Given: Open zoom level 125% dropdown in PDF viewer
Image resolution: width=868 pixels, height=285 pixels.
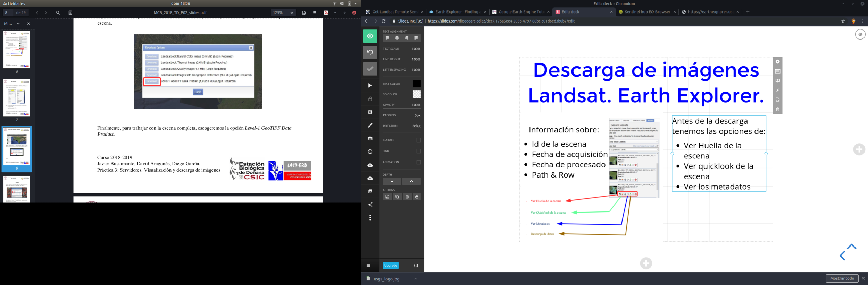Looking at the screenshot, I should pos(283,12).
